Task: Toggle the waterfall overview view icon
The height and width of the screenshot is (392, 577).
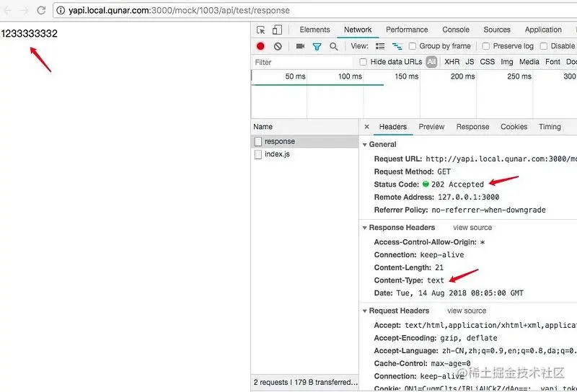Action: point(397,46)
